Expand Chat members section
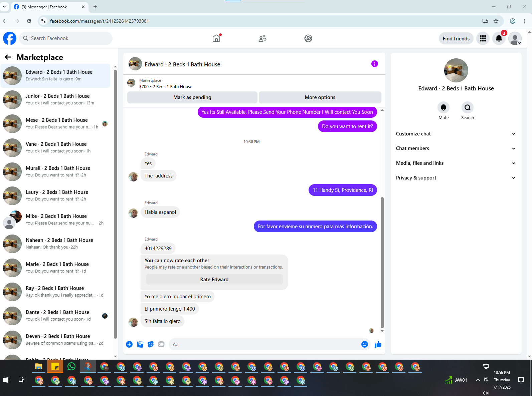532x396 pixels. [456, 148]
